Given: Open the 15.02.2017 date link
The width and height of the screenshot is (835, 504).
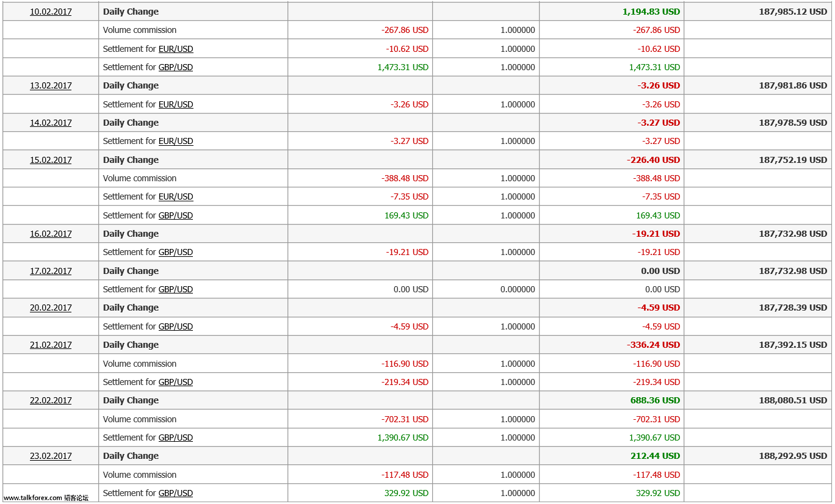Looking at the screenshot, I should (51, 160).
